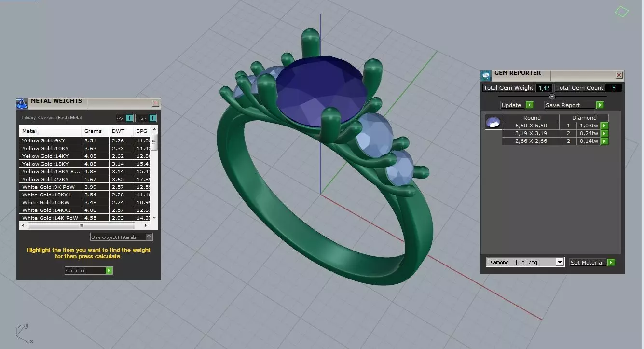Viewport: 644px width, 349px height.
Task: Select the Yellow Gold:9KY row
Action: click(x=85, y=141)
